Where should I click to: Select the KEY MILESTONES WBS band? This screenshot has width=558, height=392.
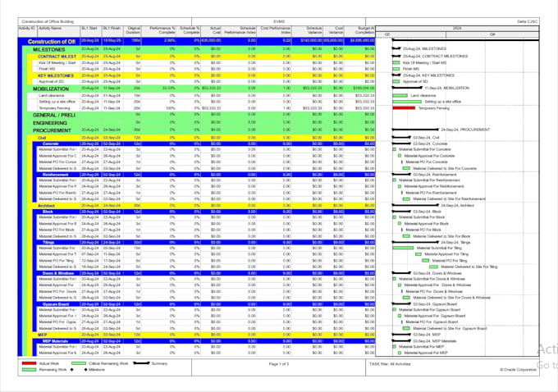pos(201,75)
